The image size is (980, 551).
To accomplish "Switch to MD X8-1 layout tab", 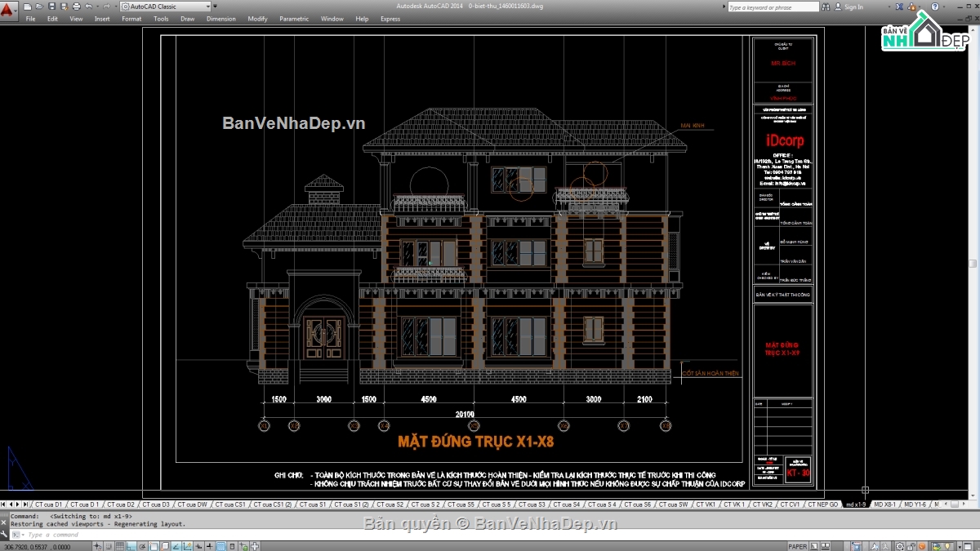I will [884, 504].
